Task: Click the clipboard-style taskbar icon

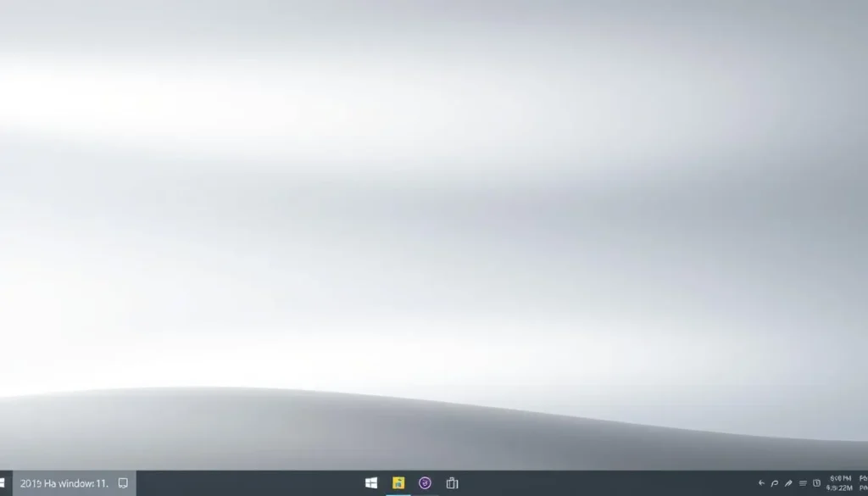Action: (x=452, y=483)
